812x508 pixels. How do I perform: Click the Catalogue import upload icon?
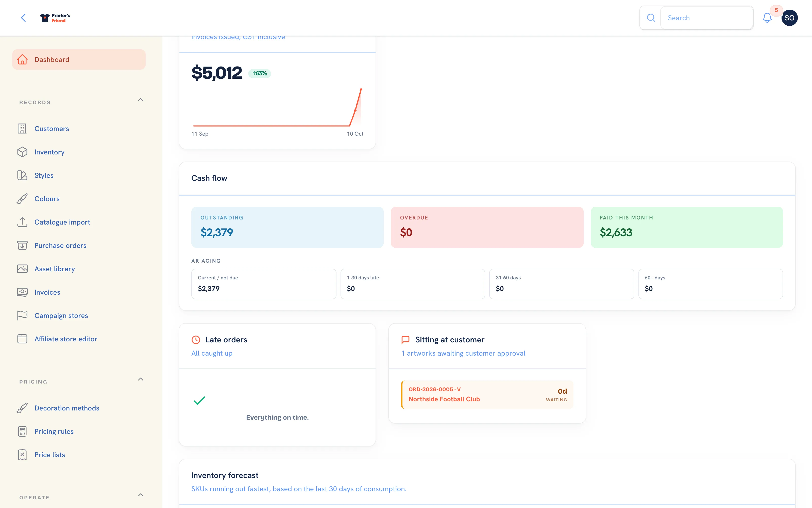(x=22, y=222)
